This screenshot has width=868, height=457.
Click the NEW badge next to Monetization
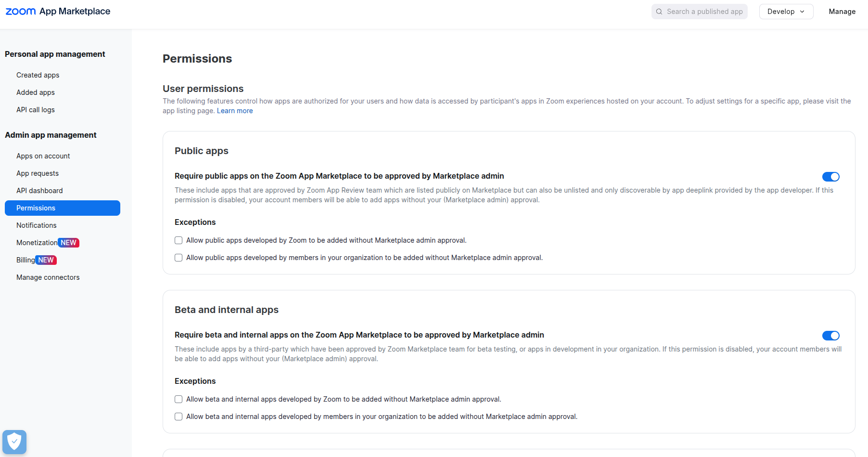click(69, 242)
